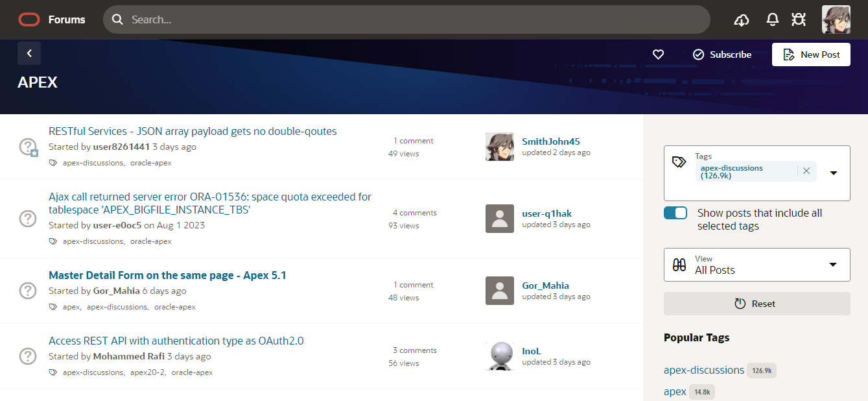
Task: Click question icon of ORA-01536 post
Action: (28, 219)
